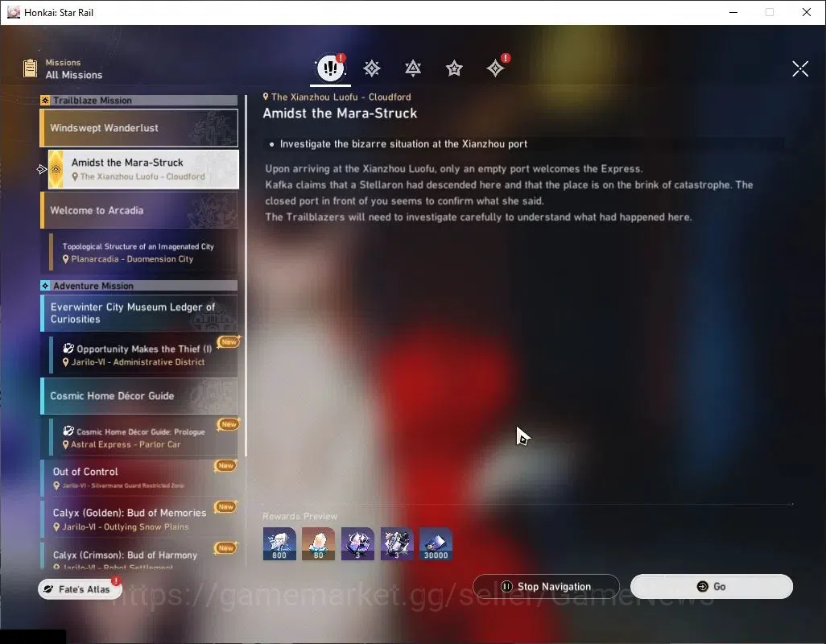View the 30000 credits reward icon
Viewport: 826px width, 644px height.
coord(436,544)
